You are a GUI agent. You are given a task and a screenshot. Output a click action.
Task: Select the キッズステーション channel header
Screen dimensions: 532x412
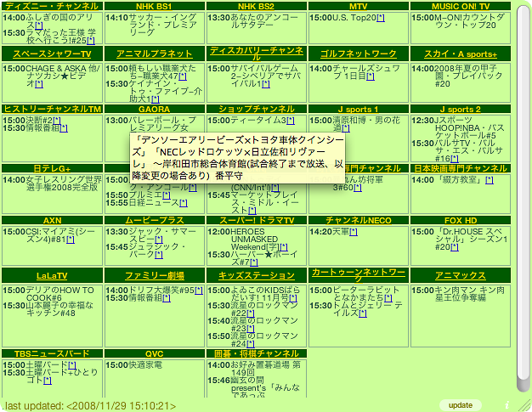256,275
